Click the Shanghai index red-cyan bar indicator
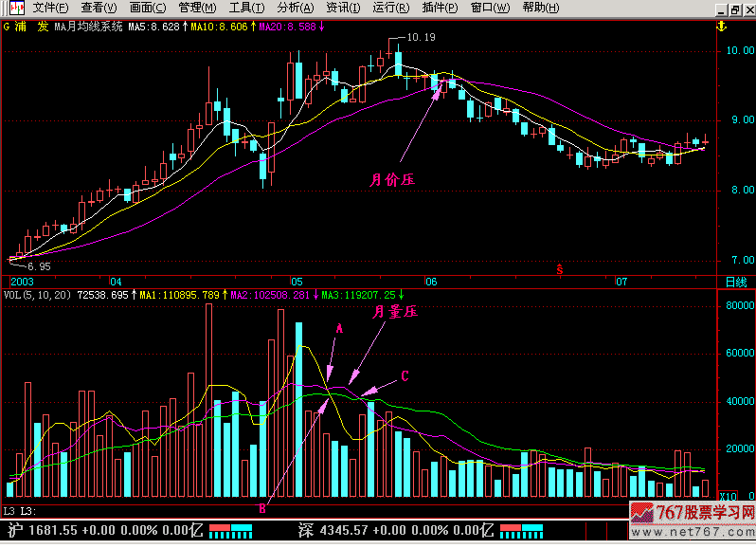 click(x=232, y=529)
